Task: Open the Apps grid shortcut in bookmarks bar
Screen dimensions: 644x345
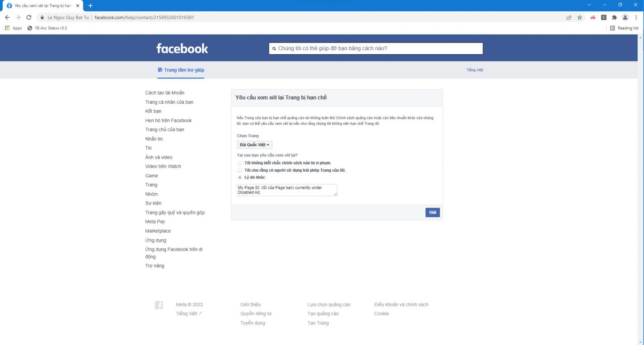Action: [x=13, y=28]
